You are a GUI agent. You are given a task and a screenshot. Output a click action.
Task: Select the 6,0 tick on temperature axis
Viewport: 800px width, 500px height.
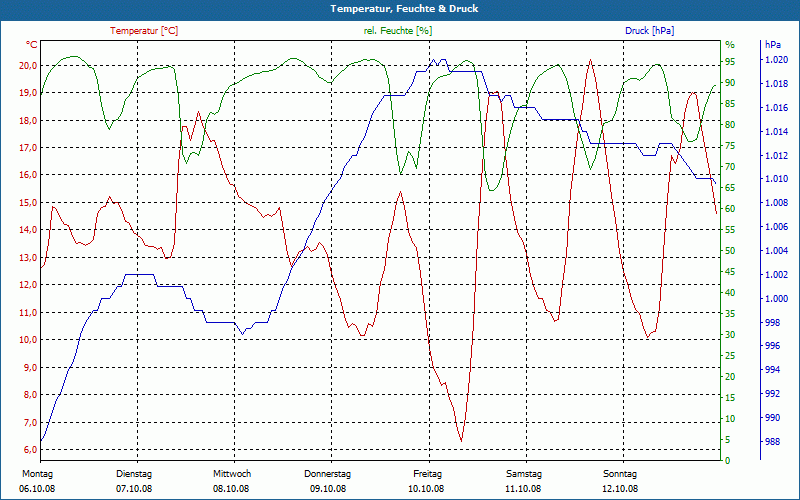click(x=30, y=449)
